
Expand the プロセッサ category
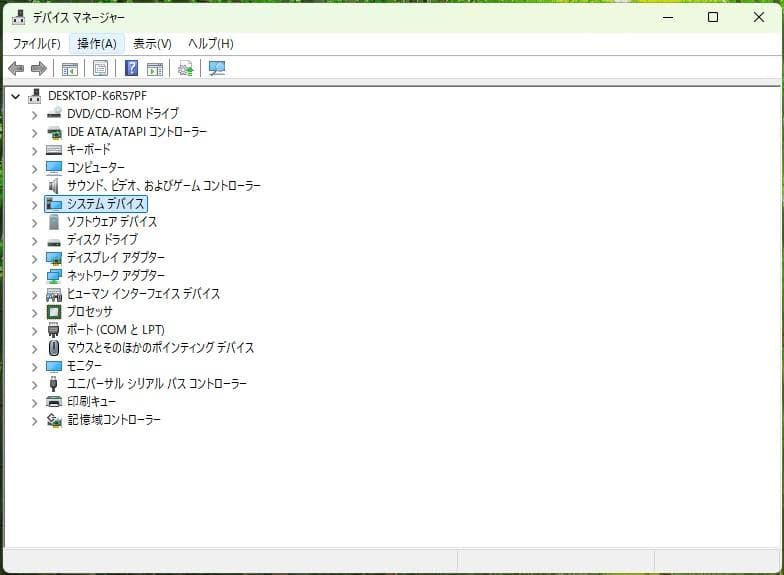click(34, 313)
